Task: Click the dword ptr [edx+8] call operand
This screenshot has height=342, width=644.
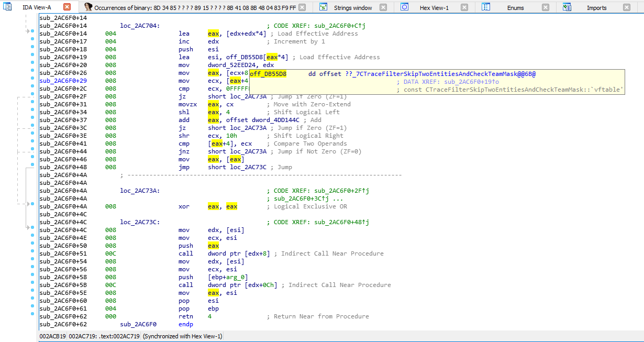Action: click(239, 253)
